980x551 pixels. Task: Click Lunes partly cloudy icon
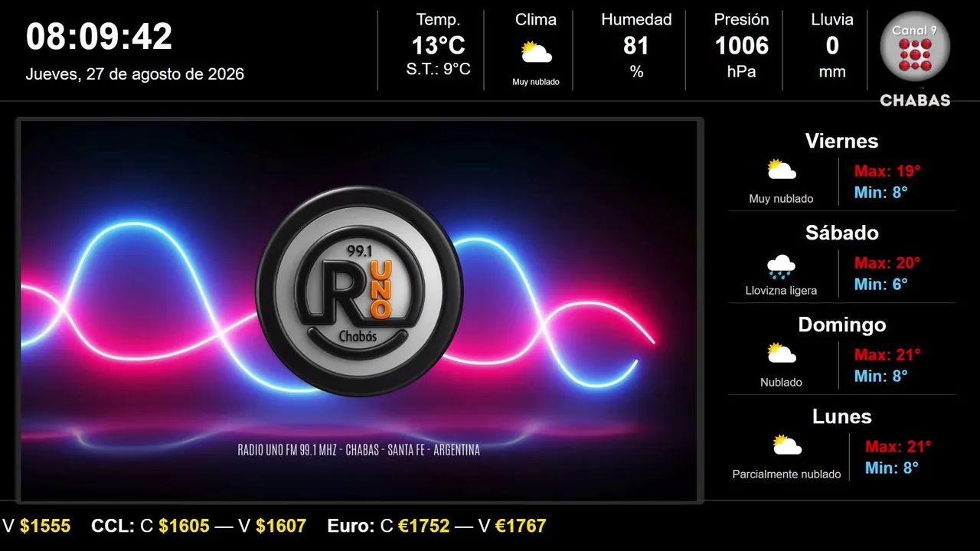click(787, 445)
